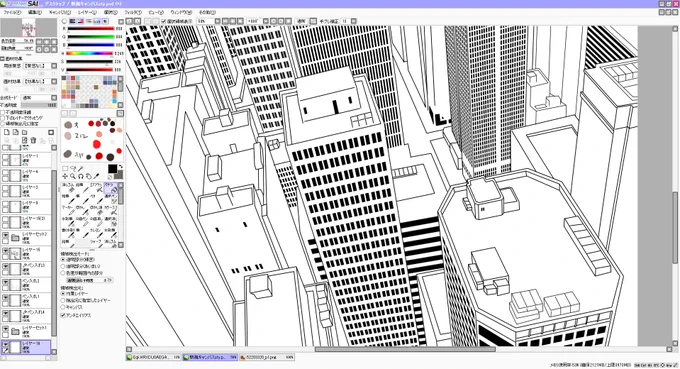Toggle the scratchpad panel icon

pyautogui.click(x=105, y=21)
